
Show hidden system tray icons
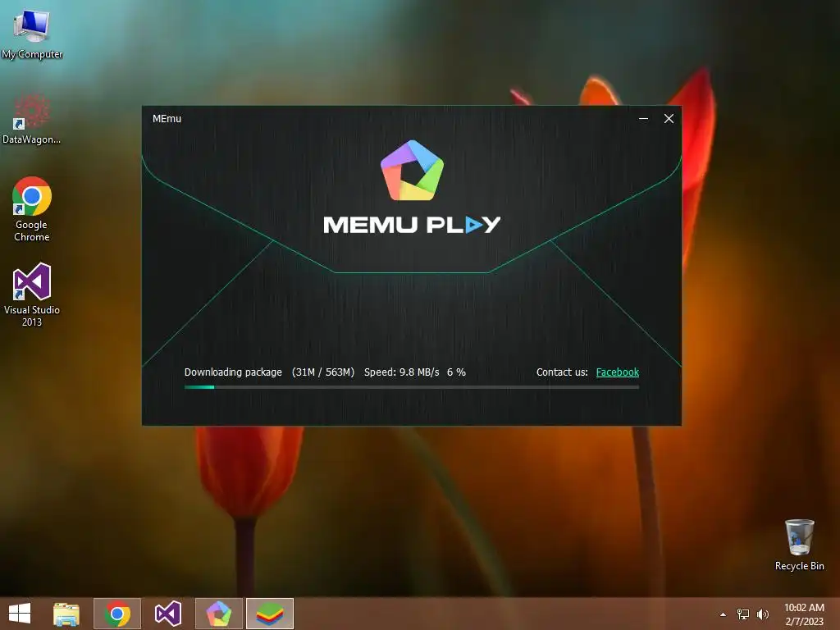[x=724, y=614]
